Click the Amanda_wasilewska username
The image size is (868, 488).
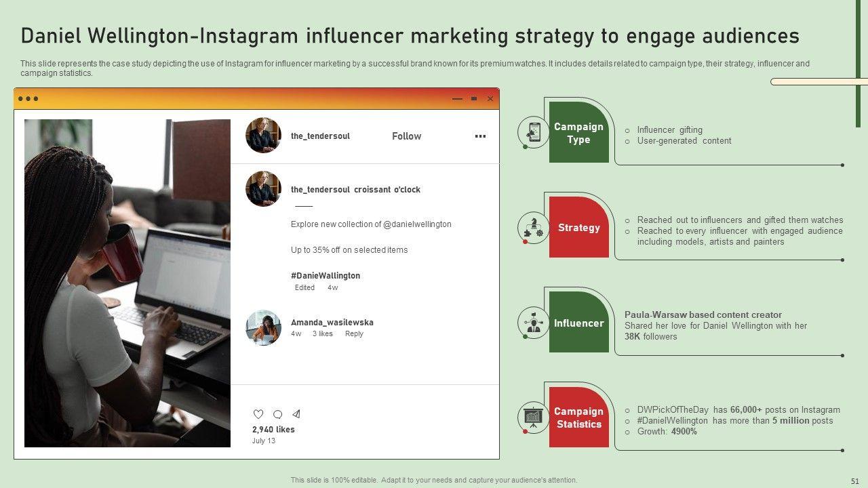332,323
